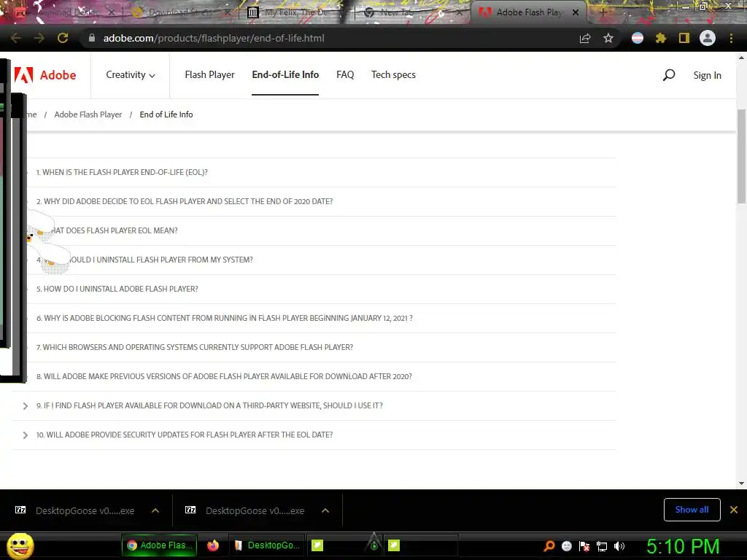
Task: Expand "5. How do I uninstall Adobe Flash Player?"
Action: 117,289
